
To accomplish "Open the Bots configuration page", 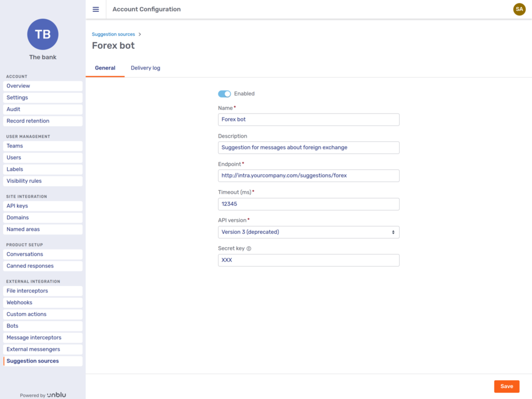I will point(12,325).
